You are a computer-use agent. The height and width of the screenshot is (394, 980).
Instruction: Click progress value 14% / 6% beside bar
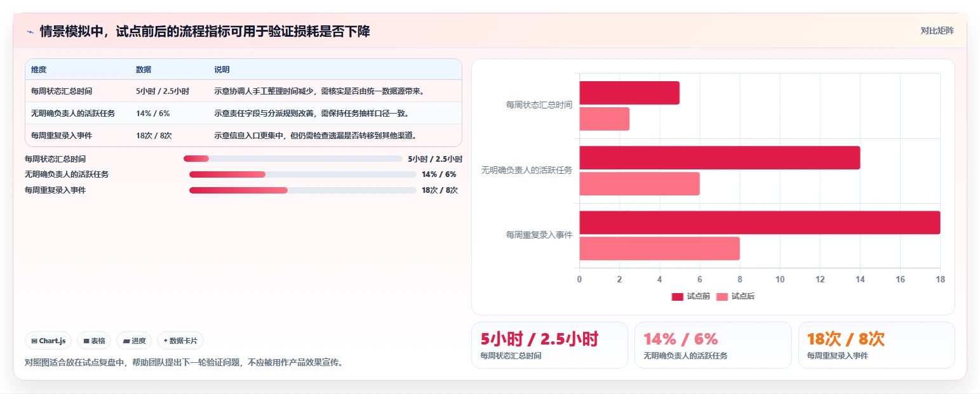tap(439, 174)
